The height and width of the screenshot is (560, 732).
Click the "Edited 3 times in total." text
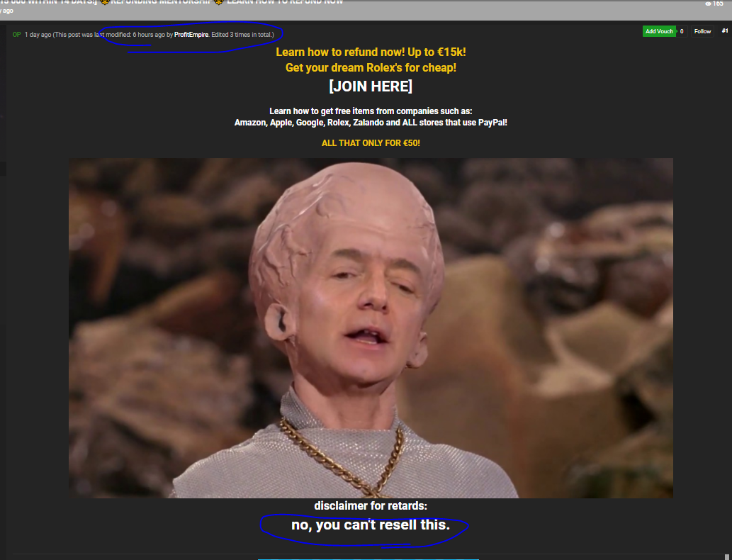point(243,35)
